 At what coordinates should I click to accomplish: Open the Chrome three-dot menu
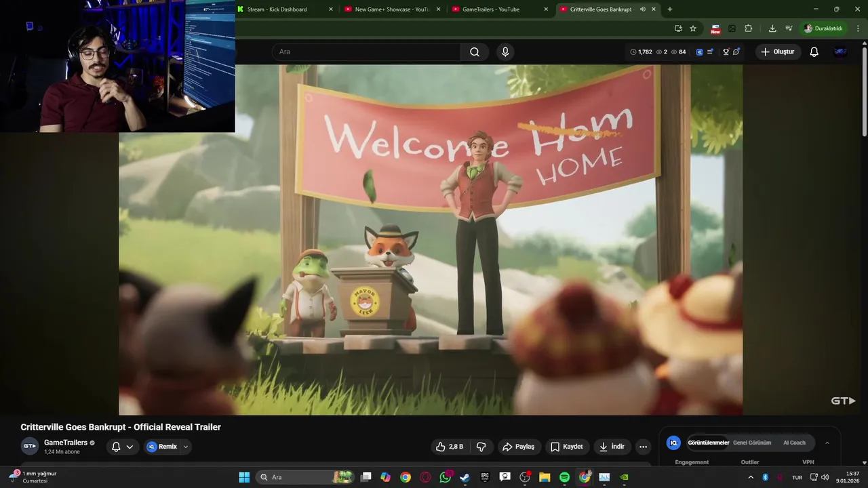(859, 28)
